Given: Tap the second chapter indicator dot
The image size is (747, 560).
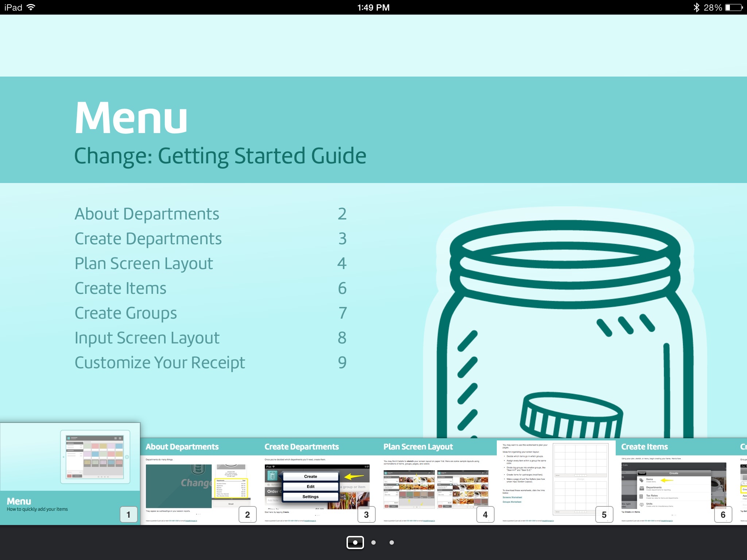Looking at the screenshot, I should click(373, 542).
